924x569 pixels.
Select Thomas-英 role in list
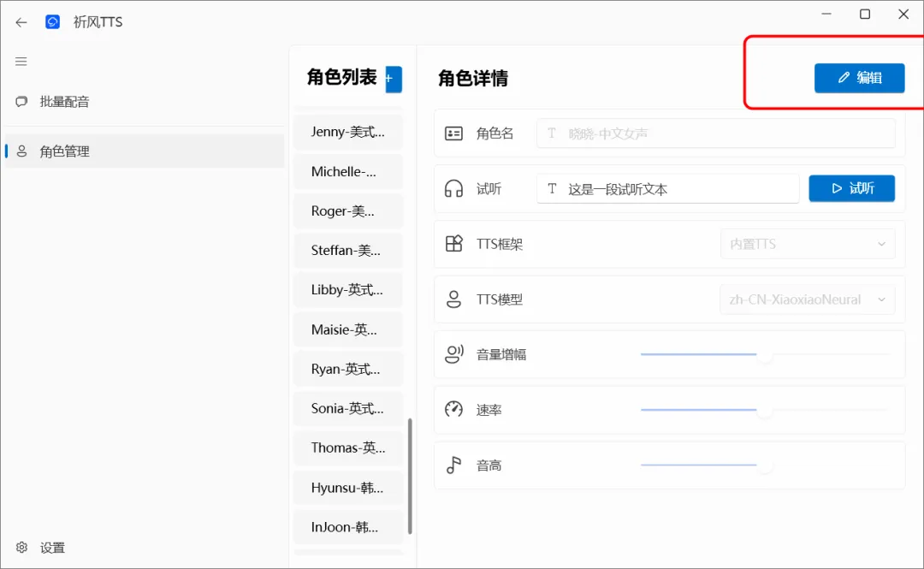347,448
